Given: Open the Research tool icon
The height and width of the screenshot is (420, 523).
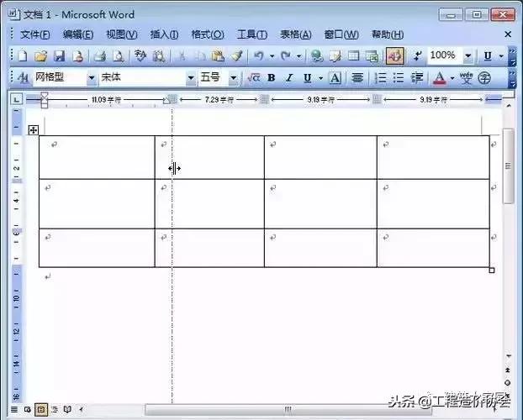Looking at the screenshot, I should [159, 56].
